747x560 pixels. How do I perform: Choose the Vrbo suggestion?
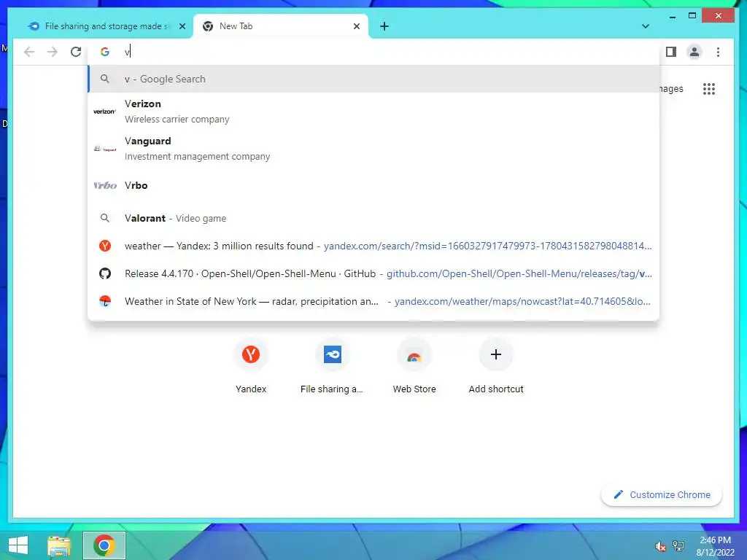(x=374, y=185)
